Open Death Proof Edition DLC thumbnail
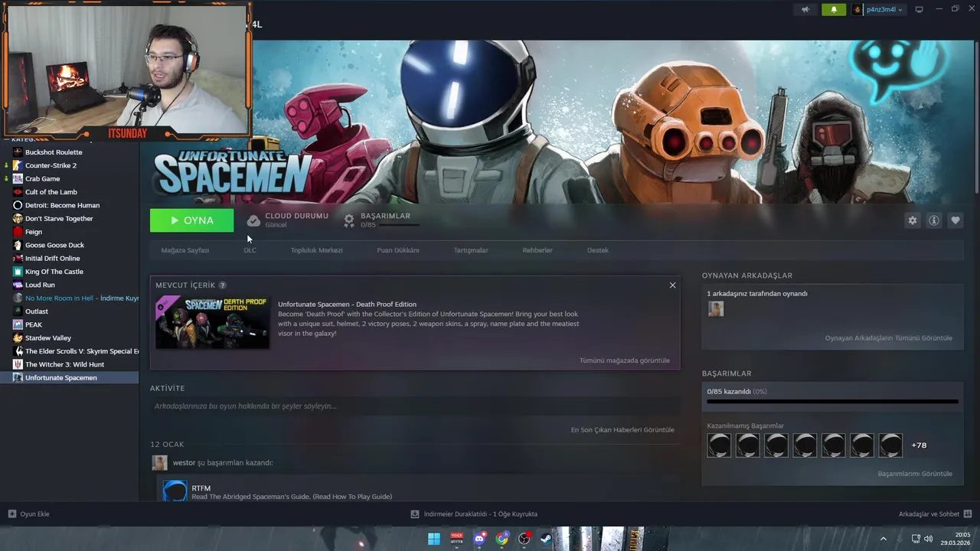 212,322
